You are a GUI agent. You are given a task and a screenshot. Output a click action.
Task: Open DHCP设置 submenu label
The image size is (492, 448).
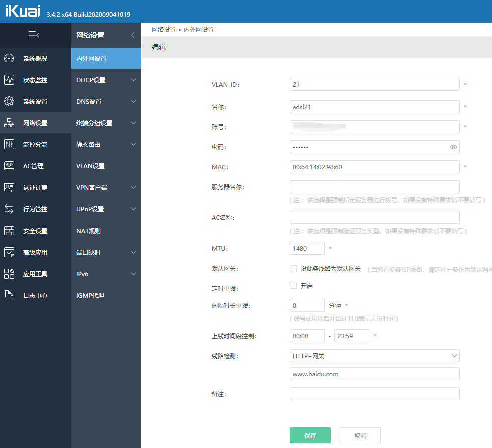pyautogui.click(x=91, y=80)
